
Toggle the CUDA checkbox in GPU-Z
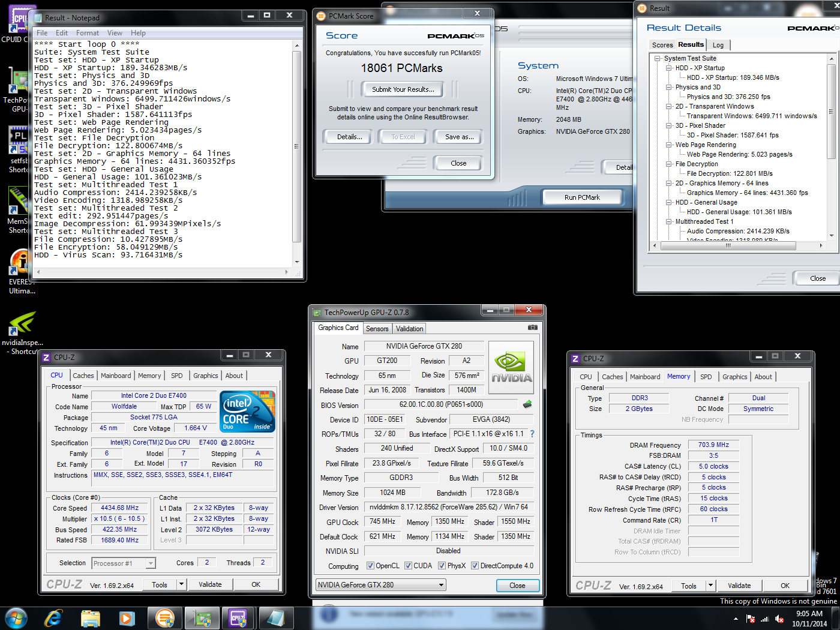[x=408, y=565]
